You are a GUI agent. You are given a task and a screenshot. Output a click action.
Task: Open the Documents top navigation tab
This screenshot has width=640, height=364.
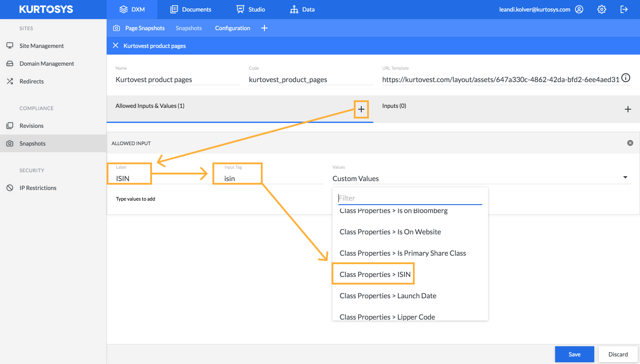(x=191, y=9)
